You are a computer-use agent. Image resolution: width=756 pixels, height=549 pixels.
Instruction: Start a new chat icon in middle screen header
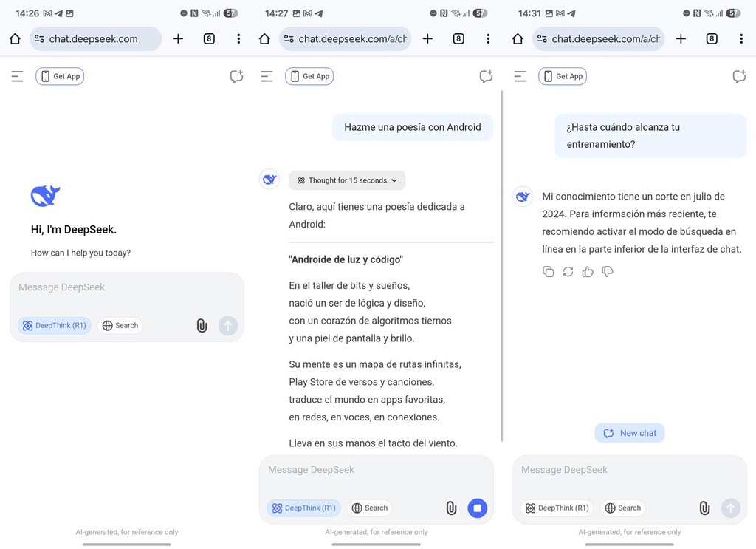(x=486, y=76)
